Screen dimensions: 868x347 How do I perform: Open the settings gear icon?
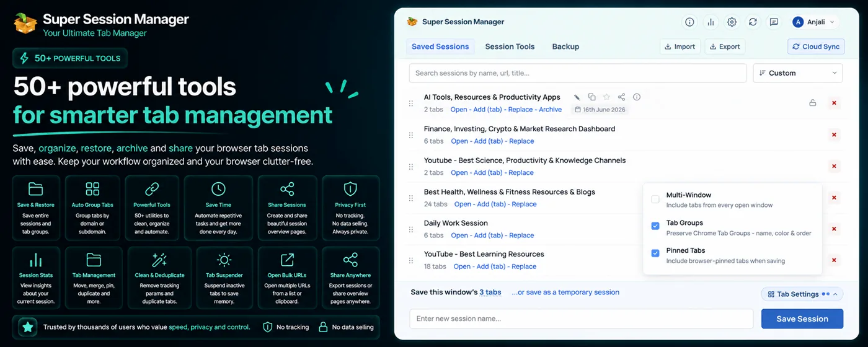[732, 22]
